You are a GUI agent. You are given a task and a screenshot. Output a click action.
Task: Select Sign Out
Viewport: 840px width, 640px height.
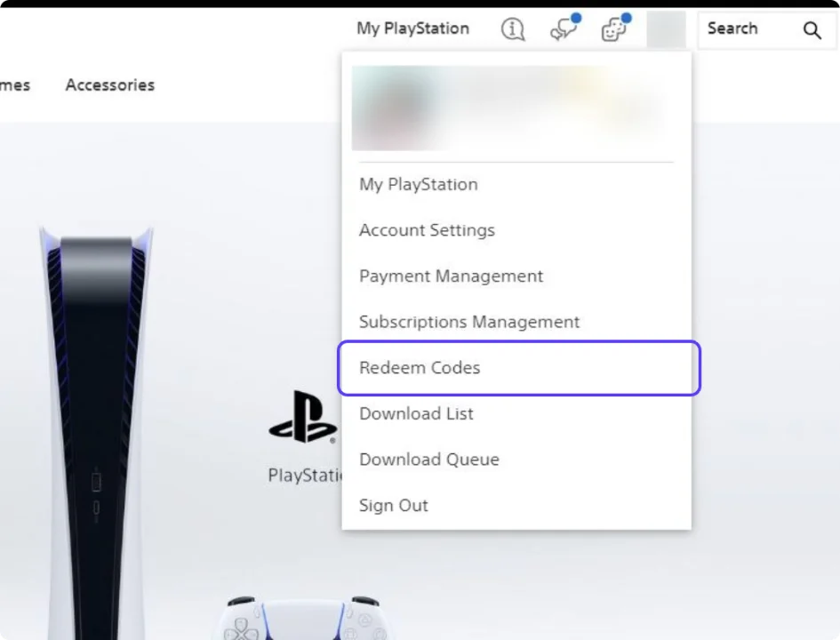[393, 505]
